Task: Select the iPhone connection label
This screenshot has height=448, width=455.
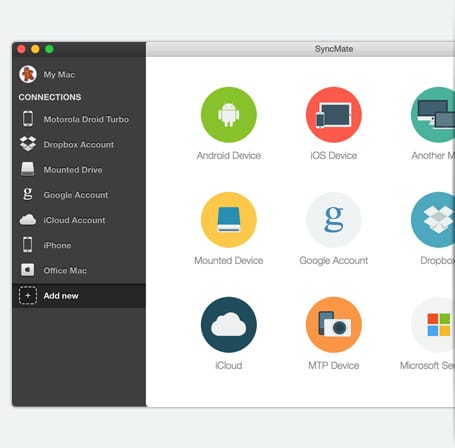Action: click(x=57, y=245)
